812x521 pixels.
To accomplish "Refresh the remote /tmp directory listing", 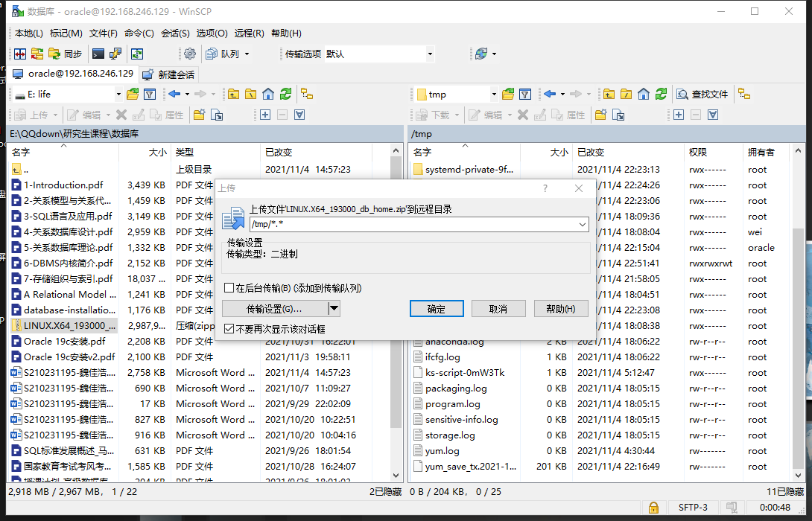I will [661, 94].
